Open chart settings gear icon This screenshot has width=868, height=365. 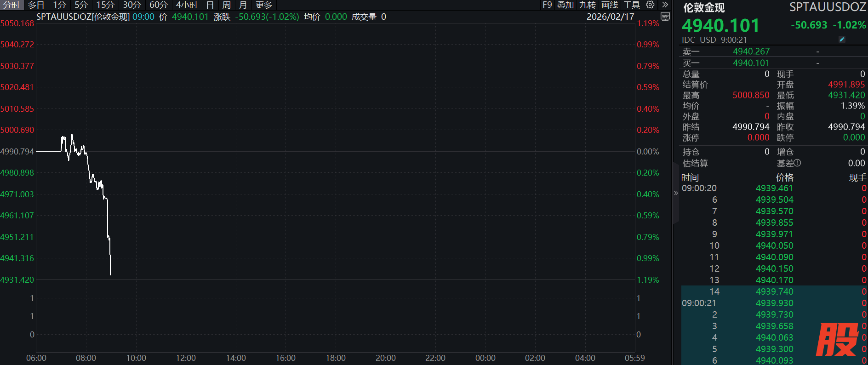[x=650, y=5]
